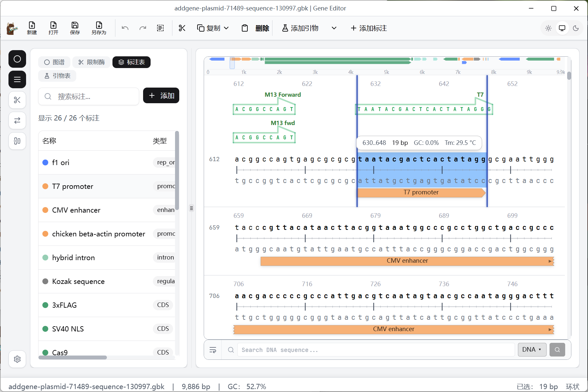Select the T7 promoter row in list
Image resolution: width=588 pixels, height=392 pixels.
tap(107, 186)
